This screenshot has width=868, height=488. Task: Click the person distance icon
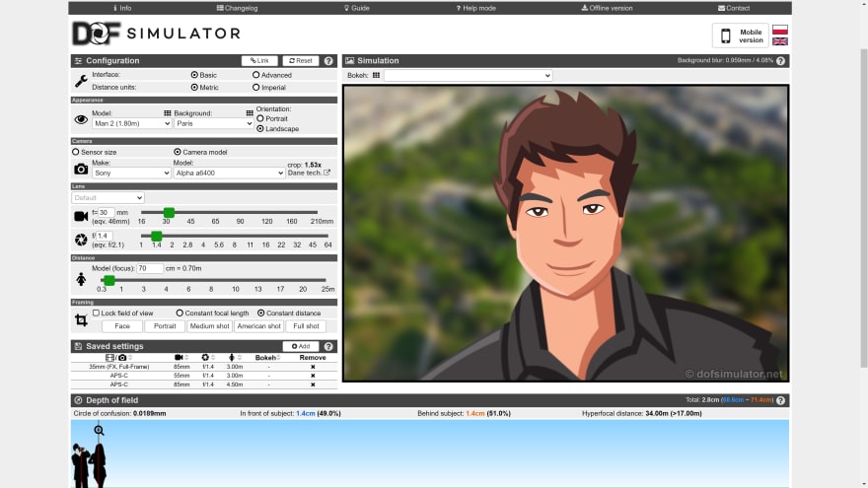81,279
